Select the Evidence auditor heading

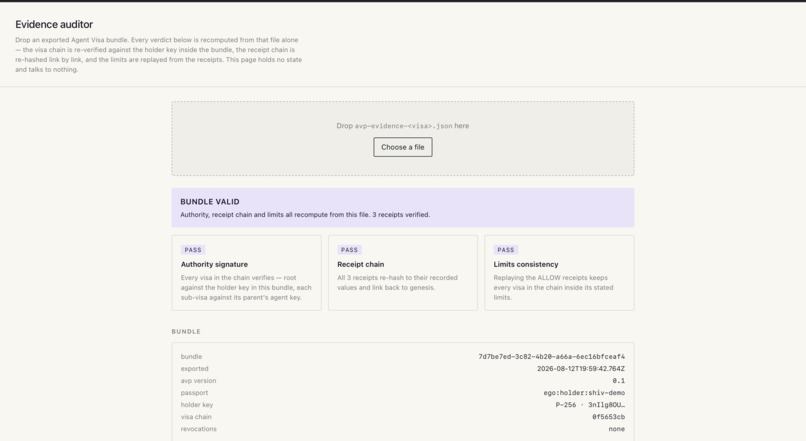pos(54,24)
